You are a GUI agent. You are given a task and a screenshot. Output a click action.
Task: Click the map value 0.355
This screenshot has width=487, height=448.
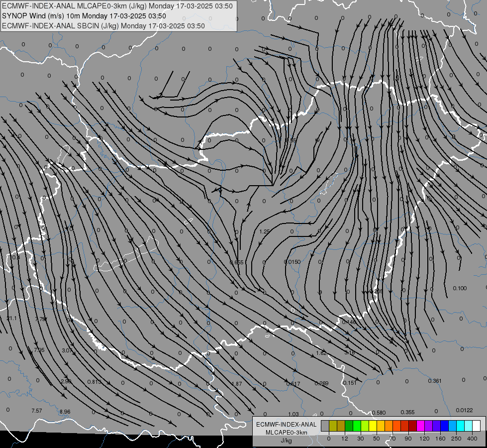[407, 412]
